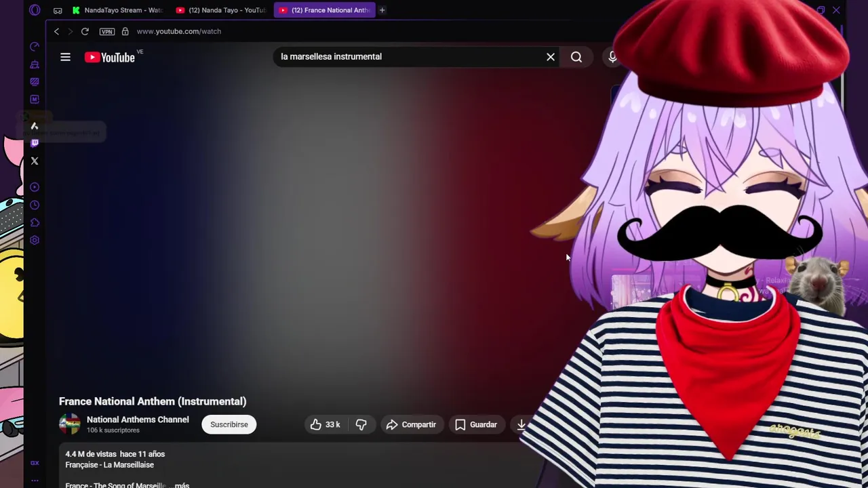Screen dimensions: 868x488
Task: Open browsing History in sidebar
Action: pos(35,205)
